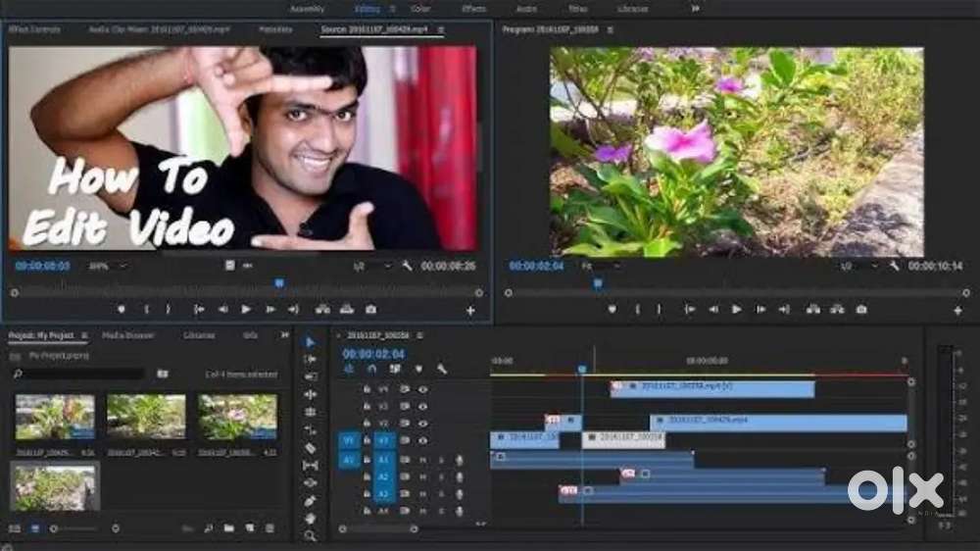The height and width of the screenshot is (551, 980).
Task: Switch to the Color workspace tab
Action: point(420,8)
